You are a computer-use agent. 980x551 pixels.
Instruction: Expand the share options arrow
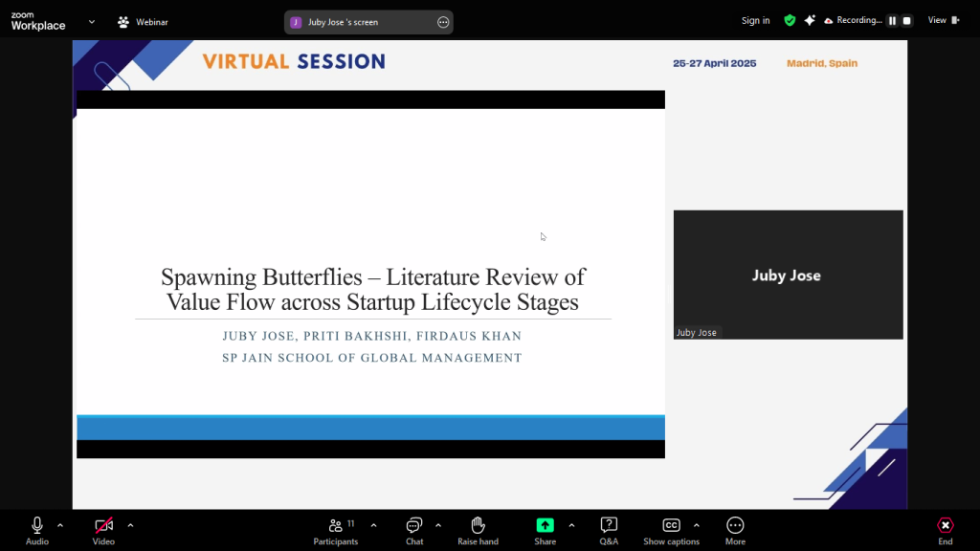(x=571, y=525)
